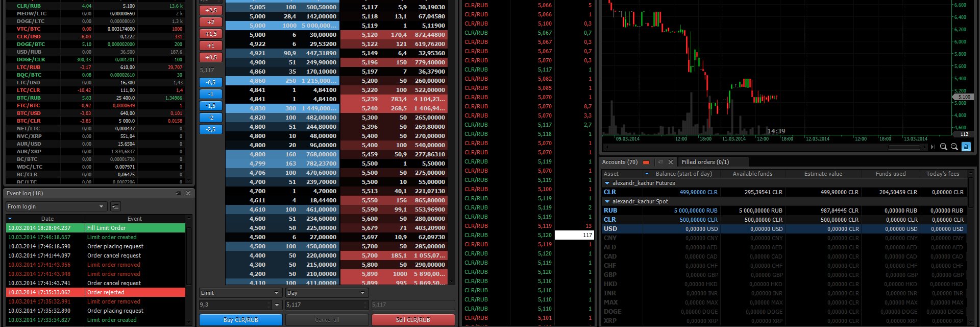Screen dimensions: 980x327
Task: Zoom in on the price chart
Action: click(943, 147)
